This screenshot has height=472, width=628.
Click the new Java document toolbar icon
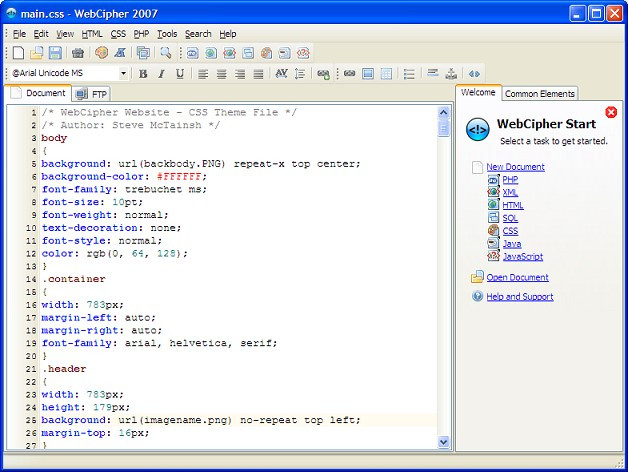point(285,53)
